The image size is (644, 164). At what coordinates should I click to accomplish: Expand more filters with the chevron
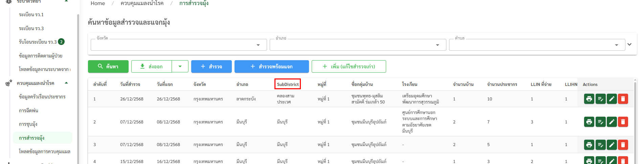pyautogui.click(x=629, y=44)
